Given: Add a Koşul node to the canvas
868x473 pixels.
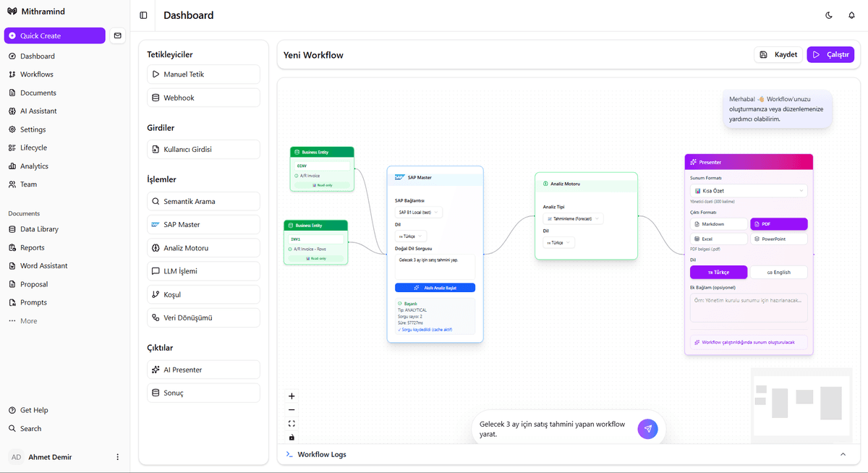Looking at the screenshot, I should pos(203,294).
